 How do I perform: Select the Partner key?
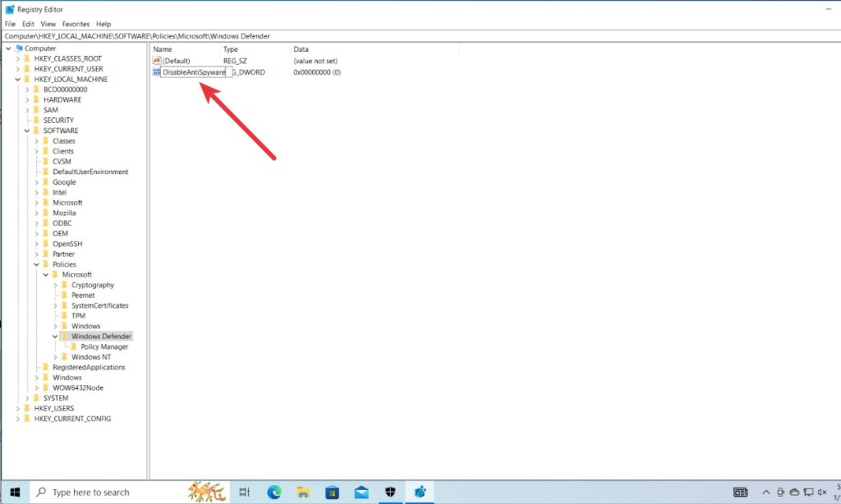click(x=63, y=254)
